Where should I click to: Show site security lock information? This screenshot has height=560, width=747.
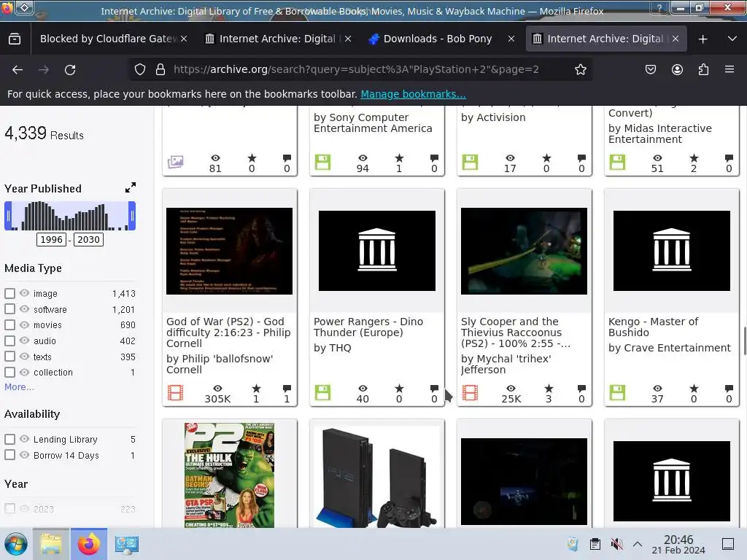point(160,69)
